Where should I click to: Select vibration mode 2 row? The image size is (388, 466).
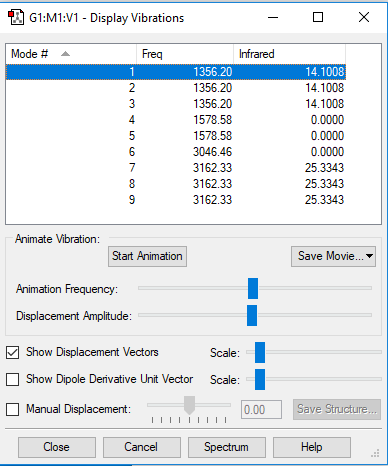pyautogui.click(x=176, y=88)
